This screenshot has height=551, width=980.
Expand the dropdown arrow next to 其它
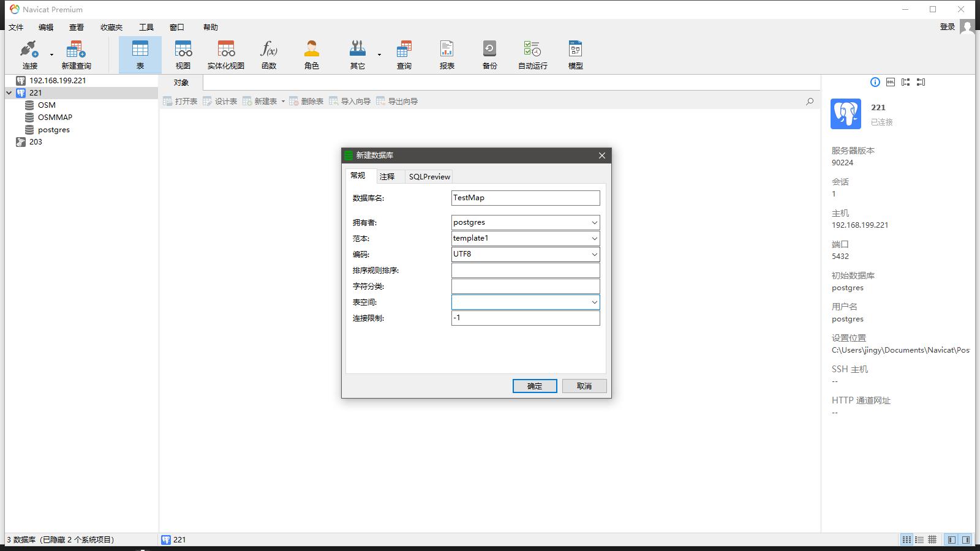click(x=379, y=54)
